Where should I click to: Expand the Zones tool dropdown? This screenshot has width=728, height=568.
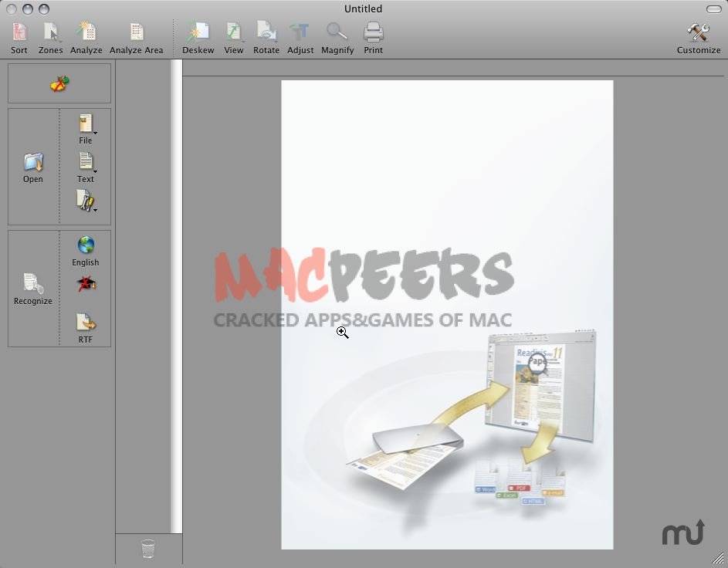(51, 37)
